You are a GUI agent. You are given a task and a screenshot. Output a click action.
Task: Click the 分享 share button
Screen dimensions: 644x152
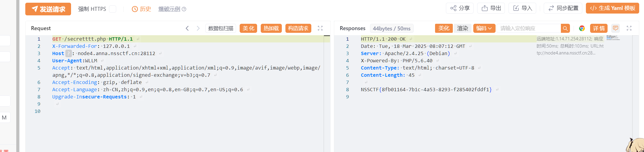460,8
